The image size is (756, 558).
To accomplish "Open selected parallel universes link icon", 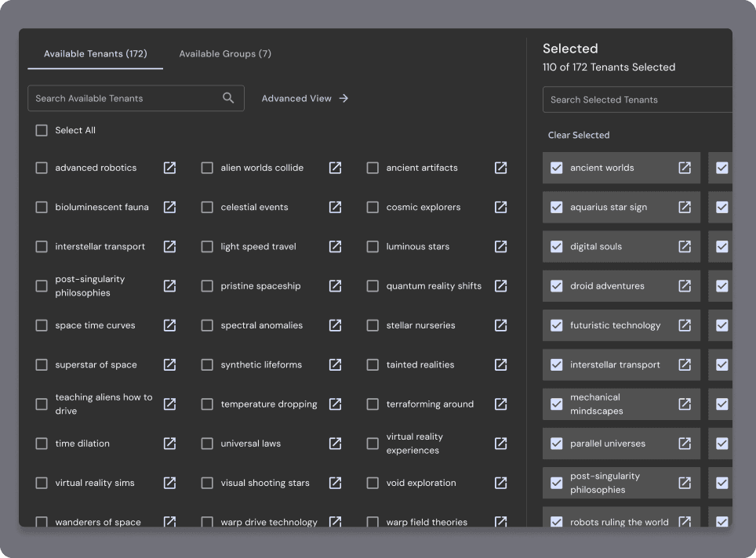I will pos(685,444).
